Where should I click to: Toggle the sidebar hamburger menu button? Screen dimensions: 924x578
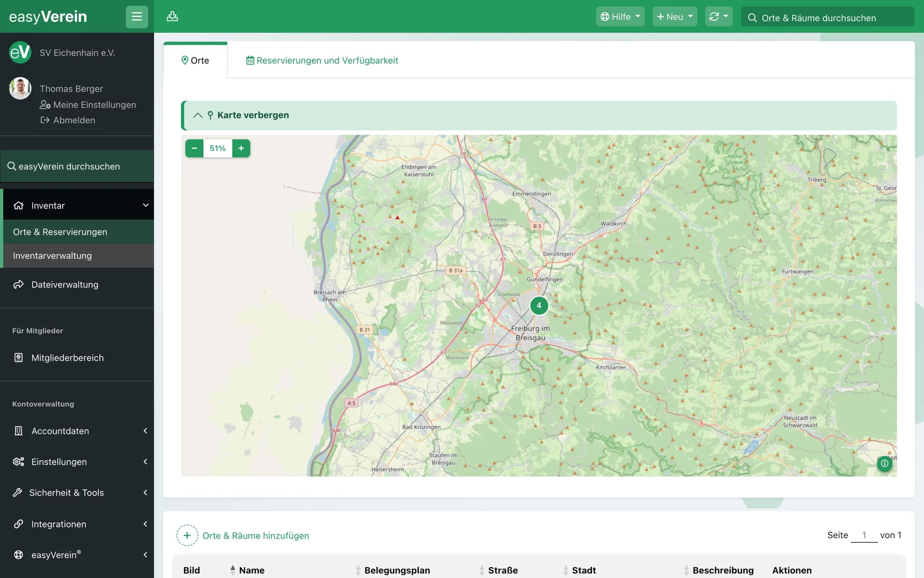[x=137, y=17]
